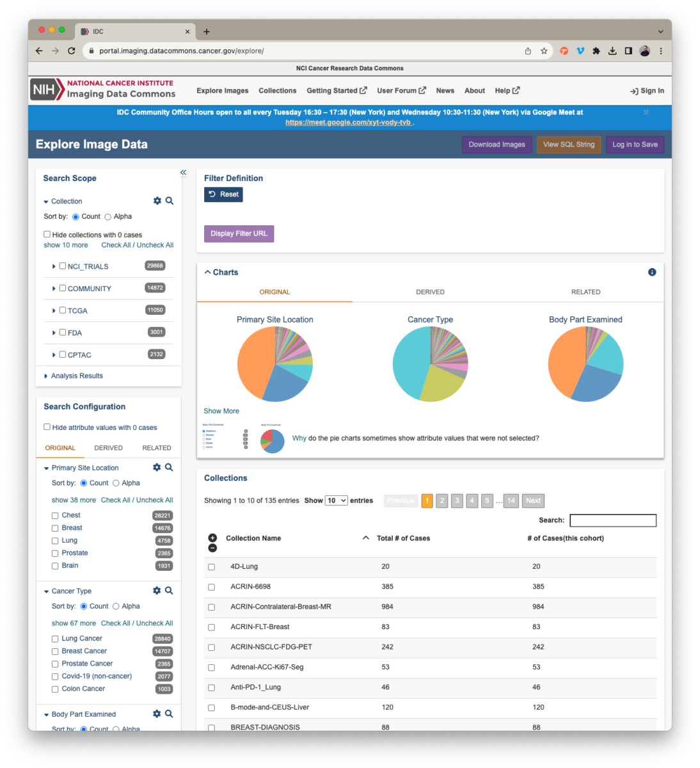Click the Cancer Type search magnifier icon
Viewport: 700px width, 768px height.
tap(169, 591)
